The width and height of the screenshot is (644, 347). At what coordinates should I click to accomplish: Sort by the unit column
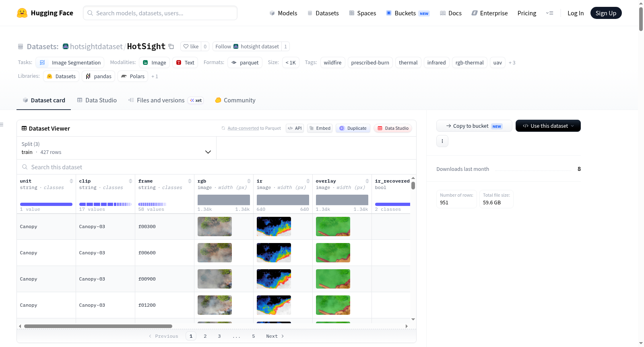71,181
